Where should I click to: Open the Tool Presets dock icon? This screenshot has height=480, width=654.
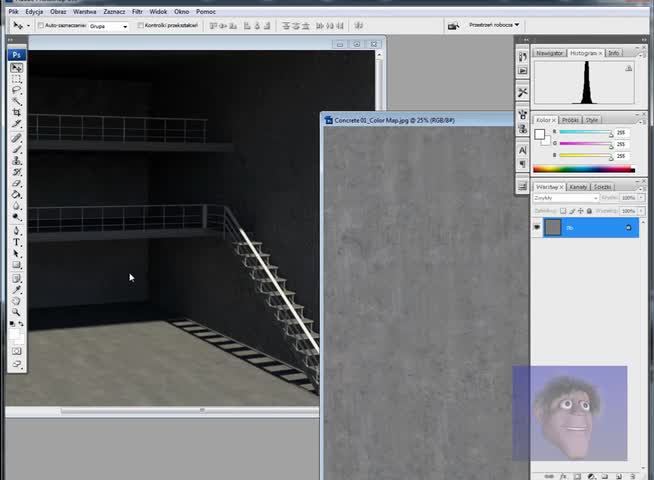tap(523, 92)
